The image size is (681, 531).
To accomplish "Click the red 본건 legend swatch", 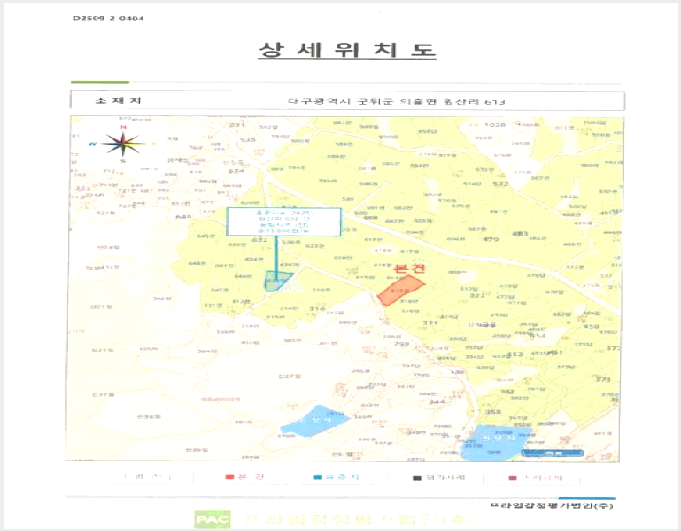I will pyautogui.click(x=230, y=477).
